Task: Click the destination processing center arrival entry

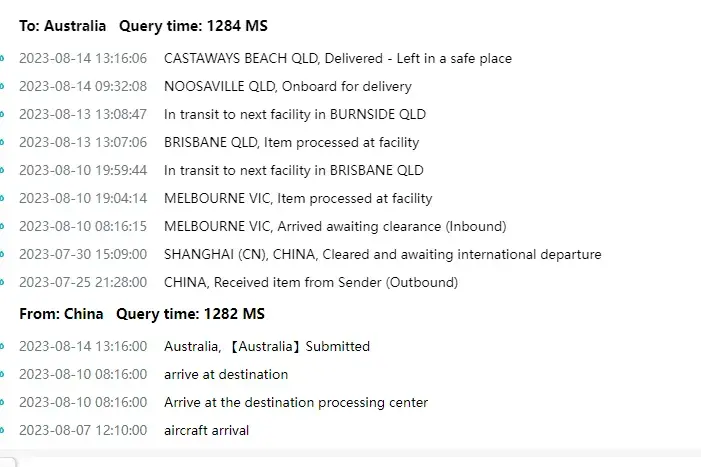Action: coord(296,402)
